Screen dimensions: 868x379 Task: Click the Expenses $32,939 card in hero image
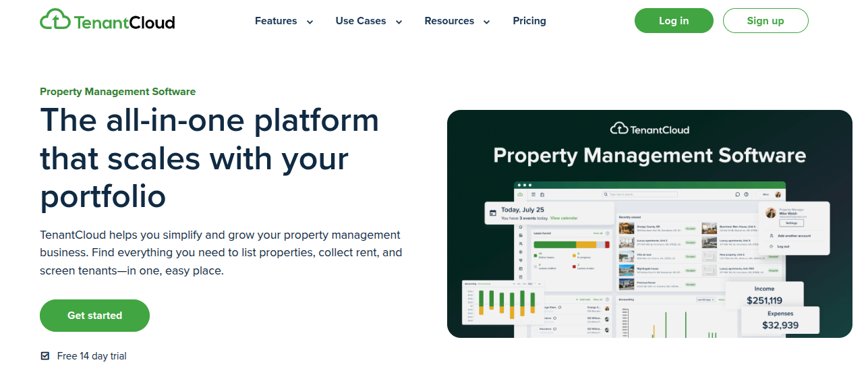[780, 320]
